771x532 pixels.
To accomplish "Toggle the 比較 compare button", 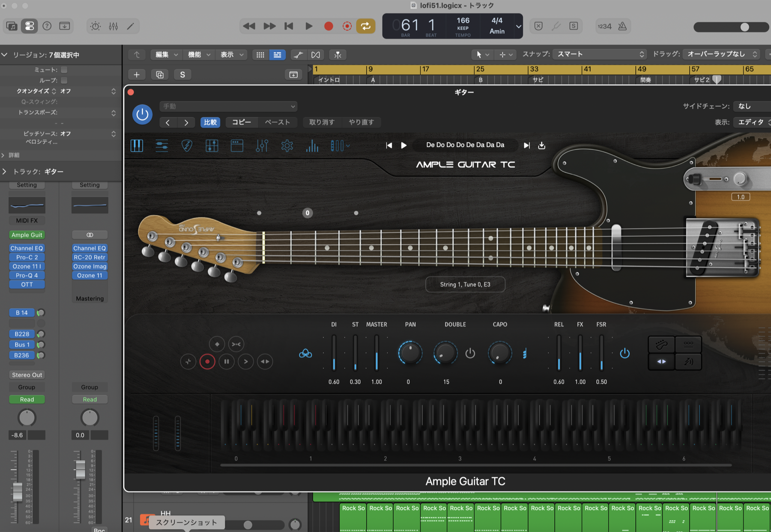I will pyautogui.click(x=210, y=122).
